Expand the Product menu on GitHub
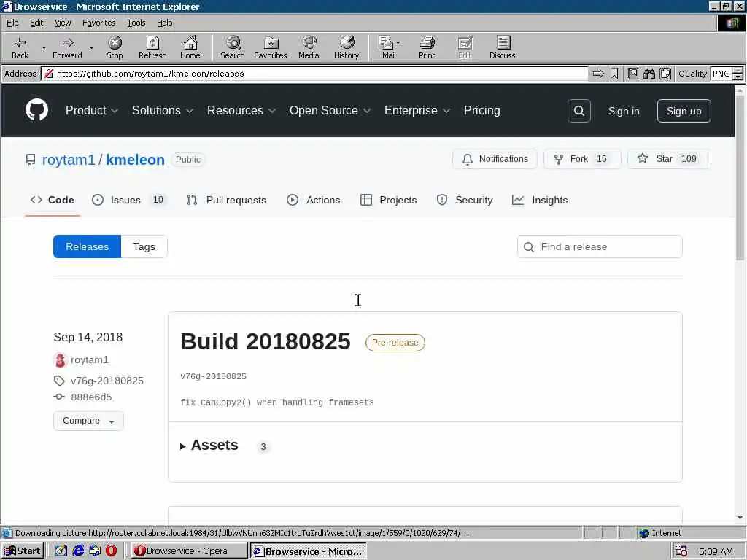 coord(91,111)
